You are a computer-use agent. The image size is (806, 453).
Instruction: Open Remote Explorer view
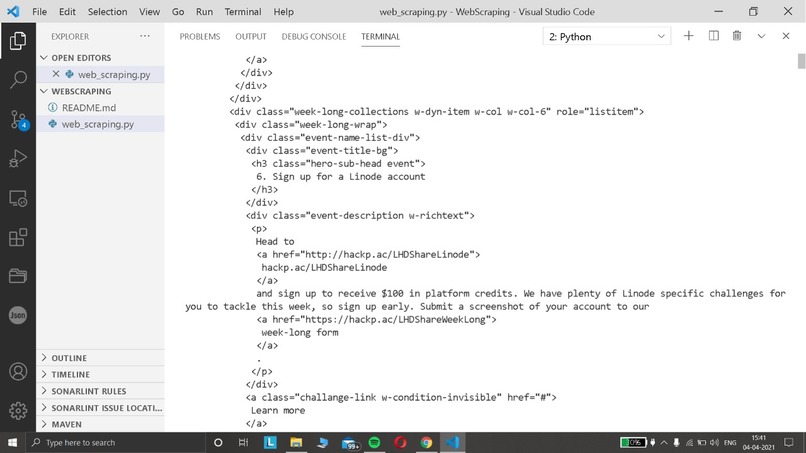click(18, 198)
